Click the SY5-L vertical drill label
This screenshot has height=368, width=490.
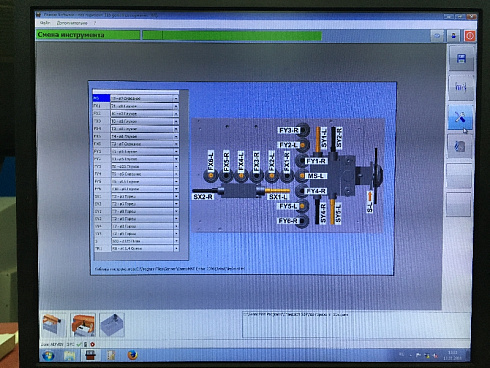[x=338, y=213]
